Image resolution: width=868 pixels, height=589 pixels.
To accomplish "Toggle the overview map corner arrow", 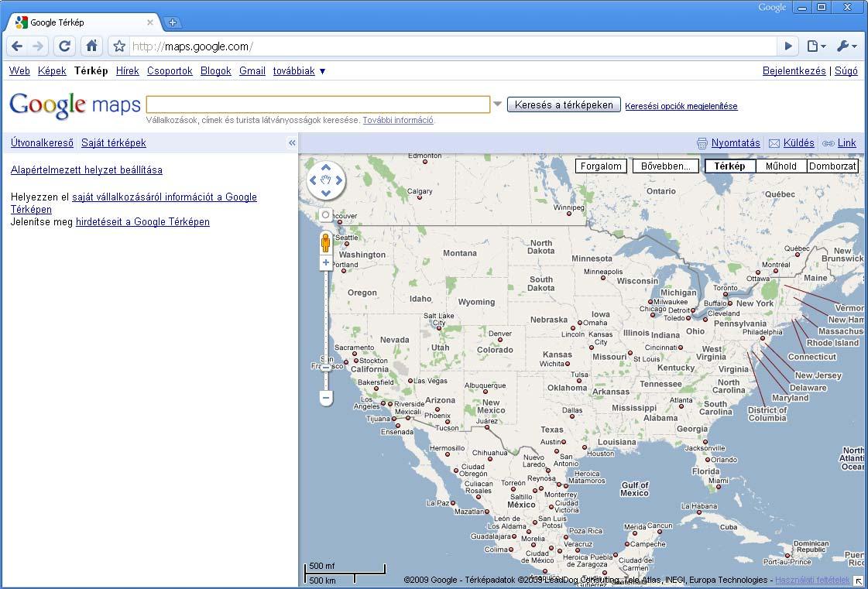I will 859,580.
